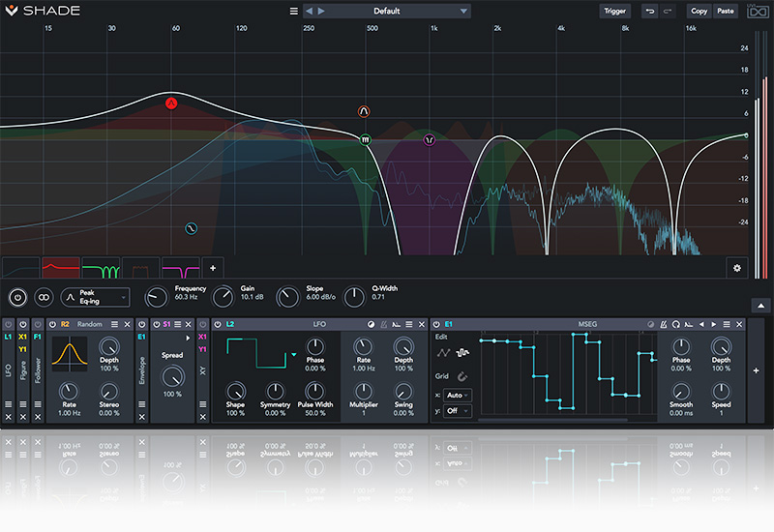Viewport: 774px width, 532px height.
Task: Click the stereo link icon beside the band power button
Action: pyautogui.click(x=44, y=297)
